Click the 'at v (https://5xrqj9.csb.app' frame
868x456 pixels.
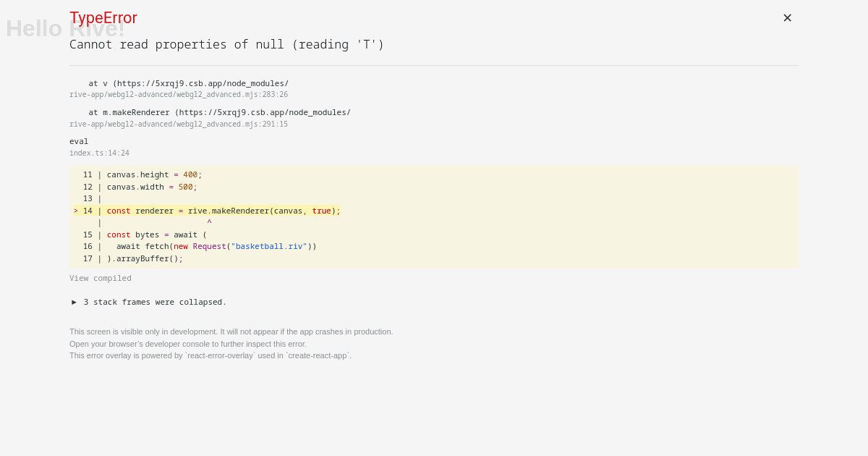(x=188, y=84)
